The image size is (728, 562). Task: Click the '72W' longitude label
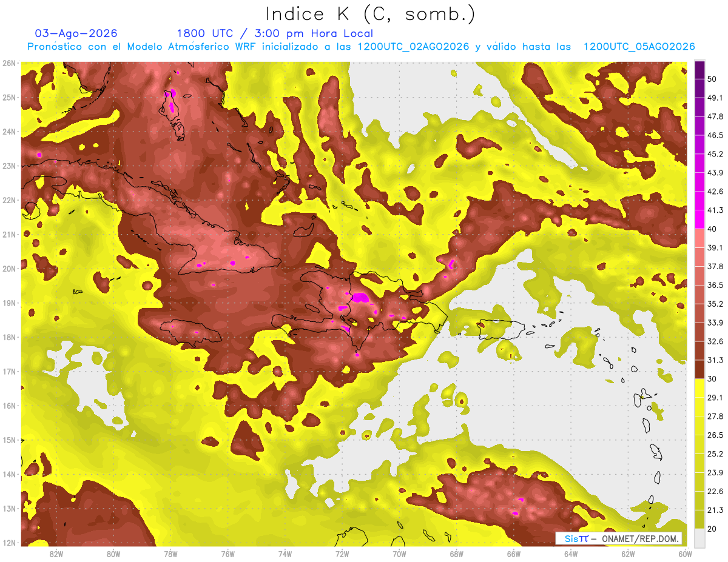coord(342,554)
